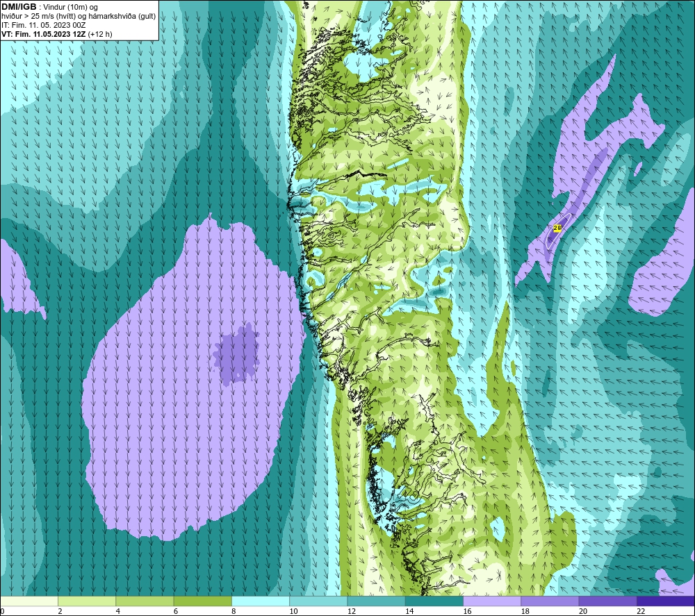Click the DMI/IGB title text
This screenshot has height=616, width=695.
click(x=19, y=7)
